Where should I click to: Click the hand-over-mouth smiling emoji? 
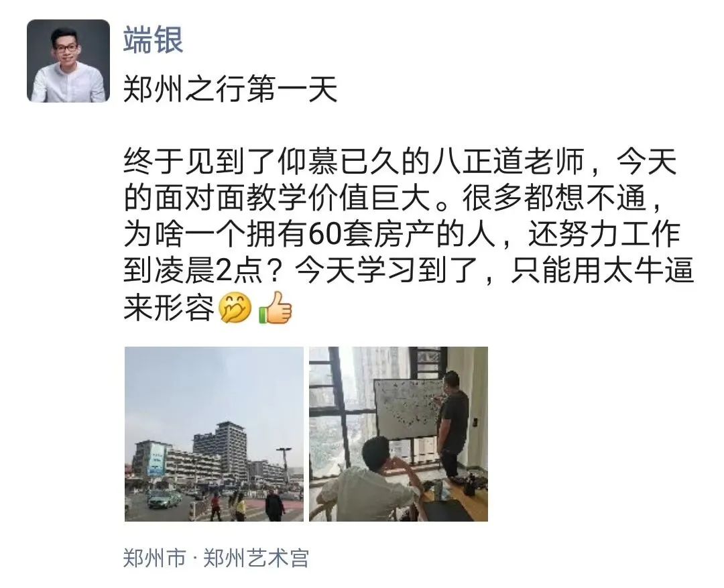(x=235, y=308)
